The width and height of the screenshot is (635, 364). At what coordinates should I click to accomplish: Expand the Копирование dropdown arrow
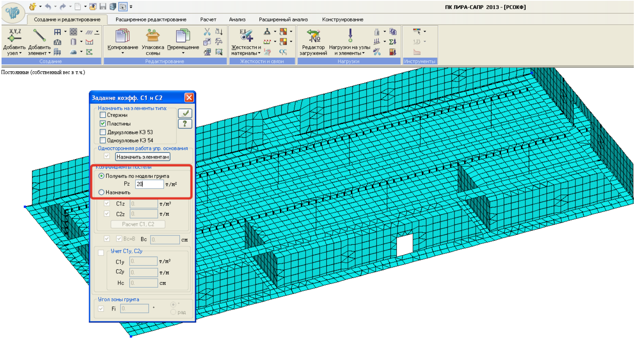tap(122, 53)
